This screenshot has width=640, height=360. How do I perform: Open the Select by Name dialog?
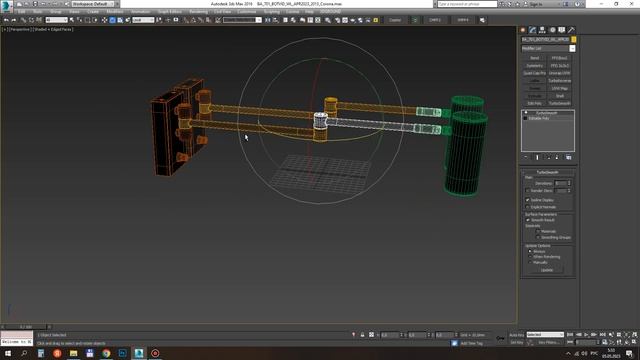[x=80, y=20]
